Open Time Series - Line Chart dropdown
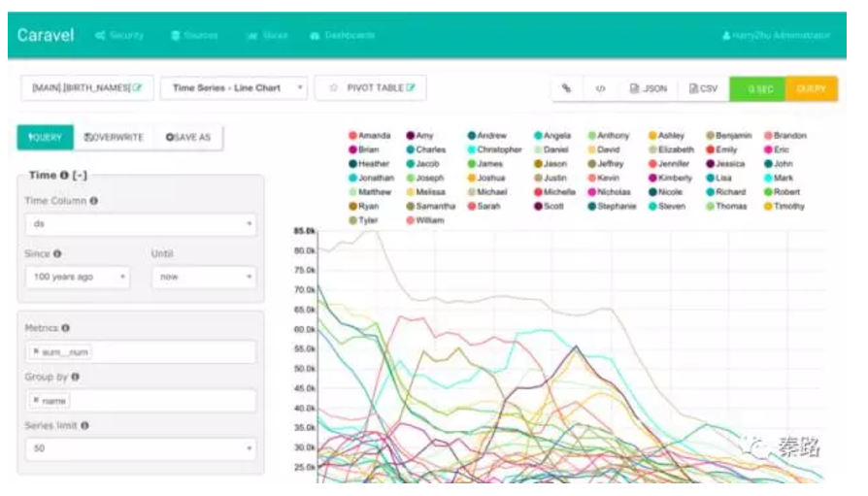Image resolution: width=868 pixels, height=496 pixels. (234, 88)
